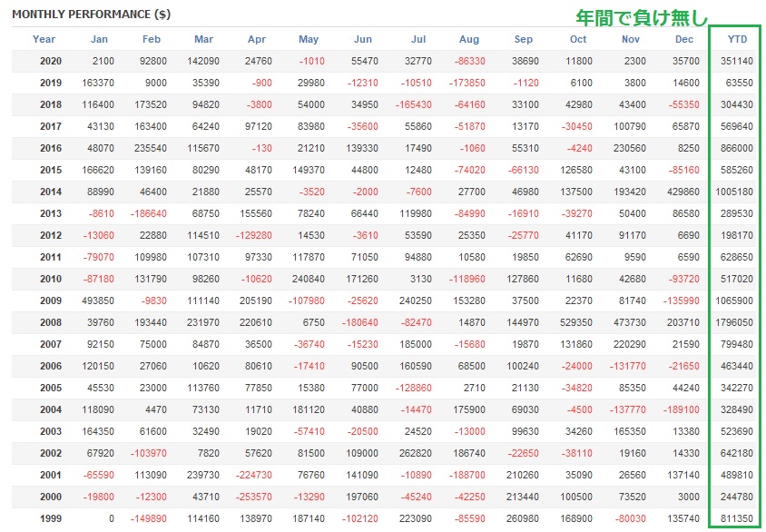Select the 2019 year row label
Screen dimensions: 766x532
pos(51,83)
